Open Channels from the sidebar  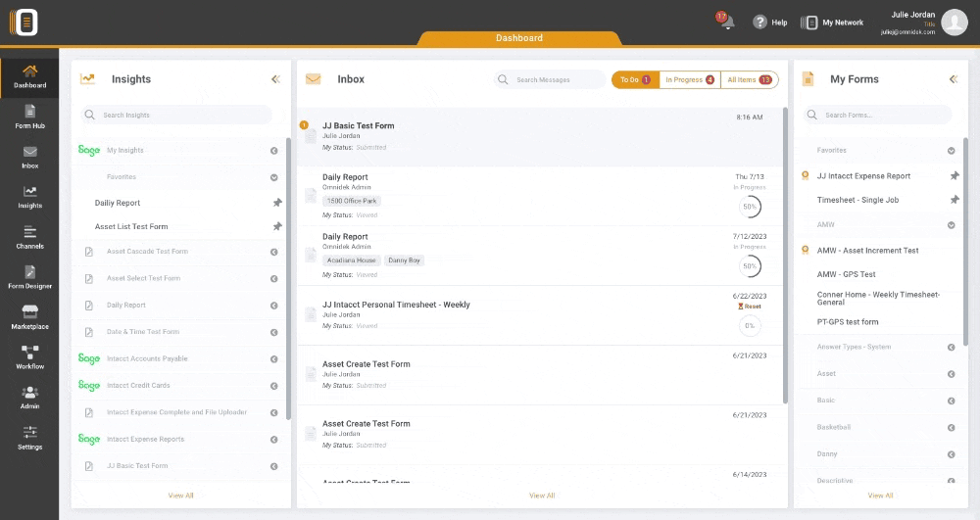[29, 237]
